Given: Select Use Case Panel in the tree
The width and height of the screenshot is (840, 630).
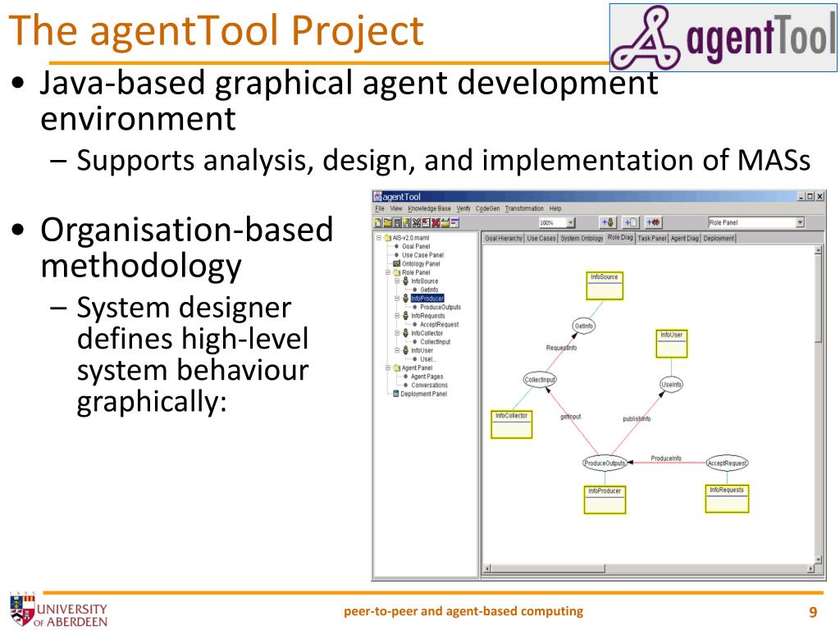Looking at the screenshot, I should pos(422,255).
